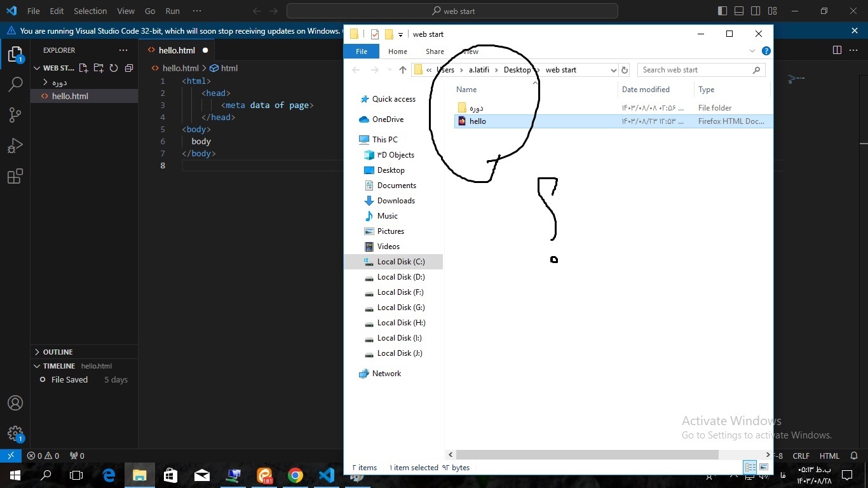Open VS Code notifications bell
Screen dimensions: 868x488
855,456
